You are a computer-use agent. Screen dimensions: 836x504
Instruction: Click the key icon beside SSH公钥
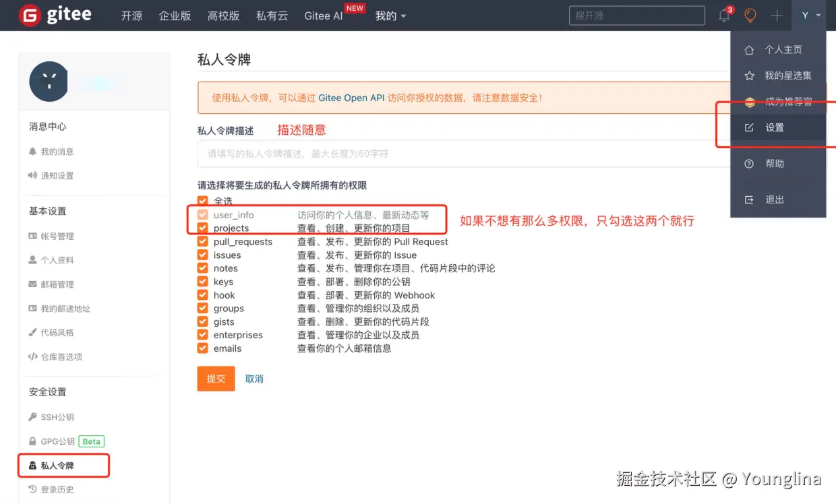click(x=32, y=417)
